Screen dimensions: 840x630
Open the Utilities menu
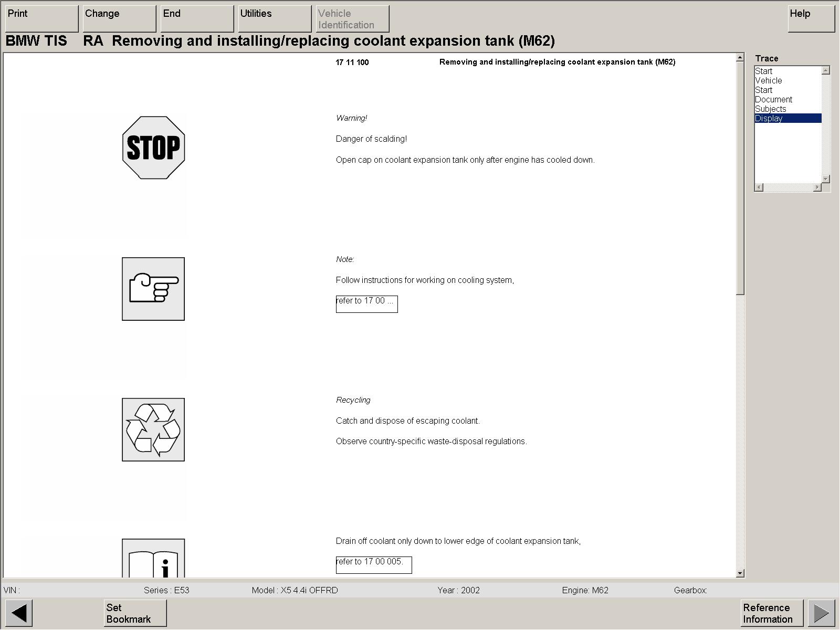275,19
